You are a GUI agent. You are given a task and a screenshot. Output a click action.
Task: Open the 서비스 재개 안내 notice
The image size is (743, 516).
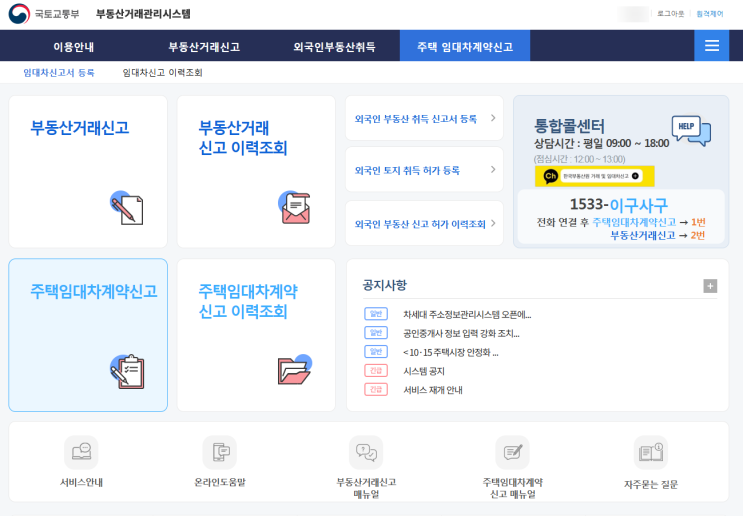tap(433, 390)
